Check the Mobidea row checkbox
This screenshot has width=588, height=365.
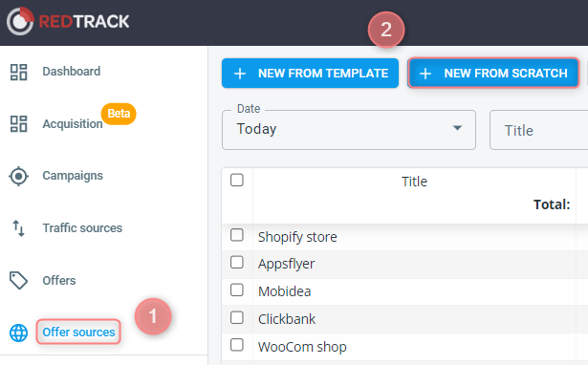point(237,290)
